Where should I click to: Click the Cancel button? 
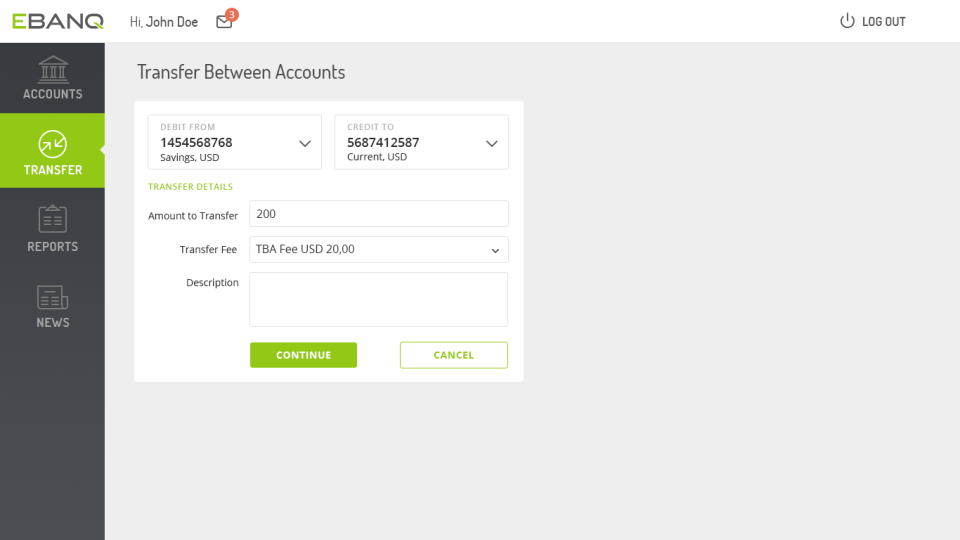454,355
